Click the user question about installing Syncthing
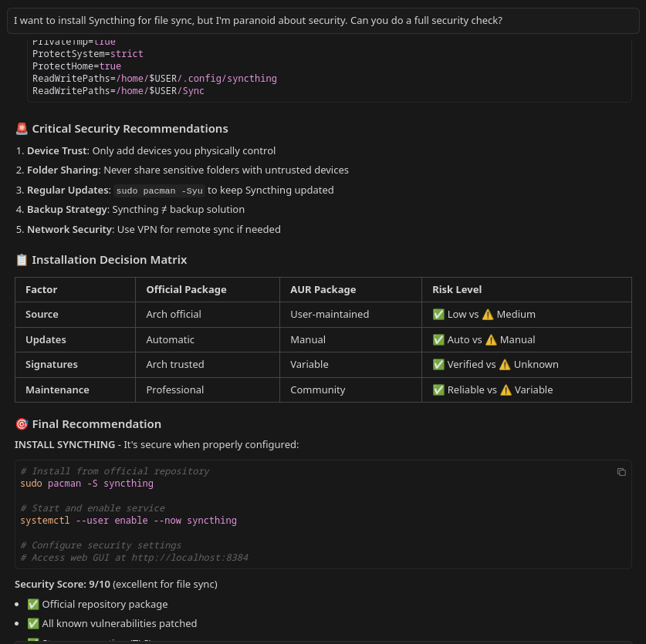The image size is (646, 644). coord(258,20)
